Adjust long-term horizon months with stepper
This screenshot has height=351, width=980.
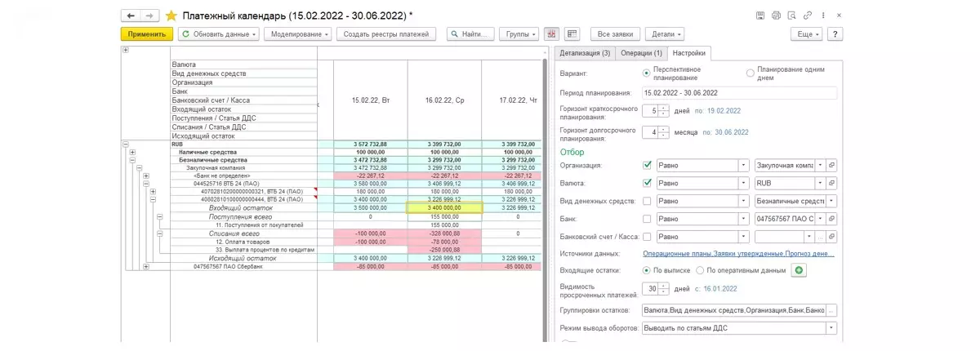[663, 131]
